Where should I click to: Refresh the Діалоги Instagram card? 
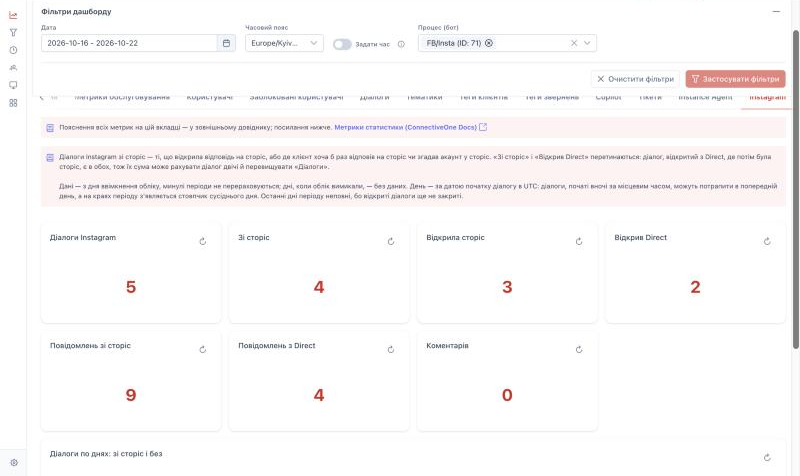tap(203, 241)
